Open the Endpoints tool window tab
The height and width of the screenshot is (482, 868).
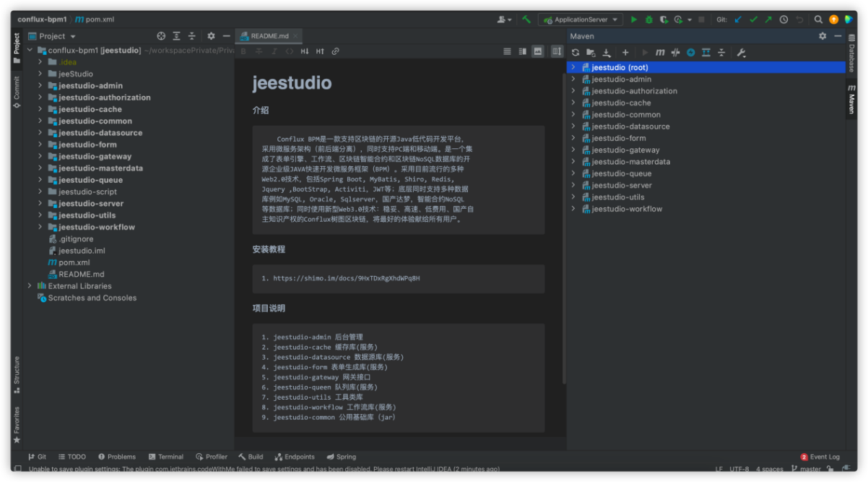295,457
